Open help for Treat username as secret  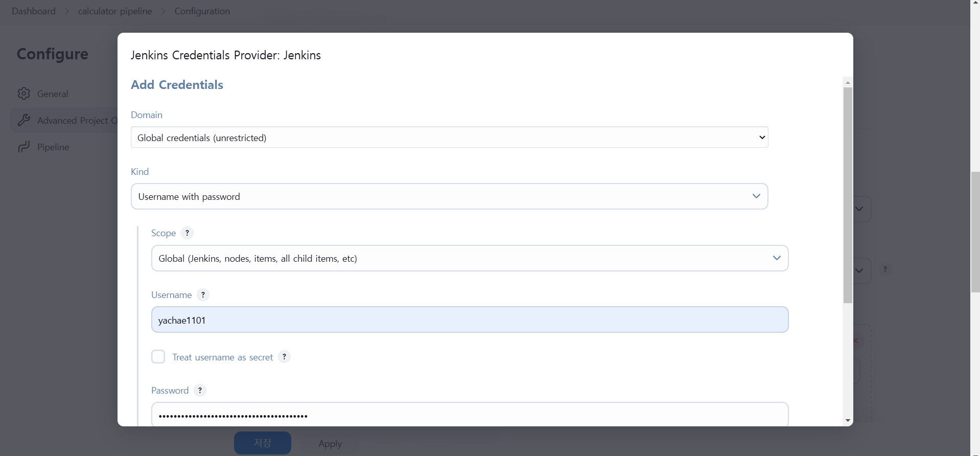click(284, 356)
